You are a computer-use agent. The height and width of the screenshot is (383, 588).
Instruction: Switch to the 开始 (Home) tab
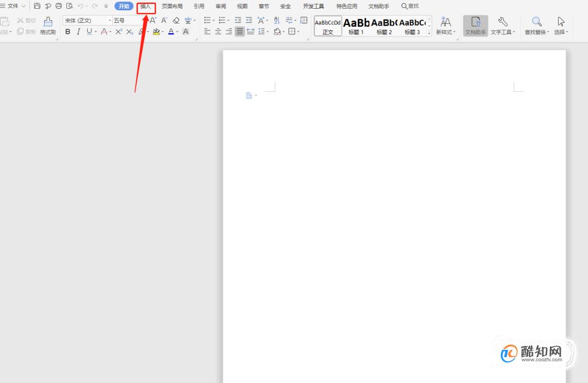[x=124, y=6]
